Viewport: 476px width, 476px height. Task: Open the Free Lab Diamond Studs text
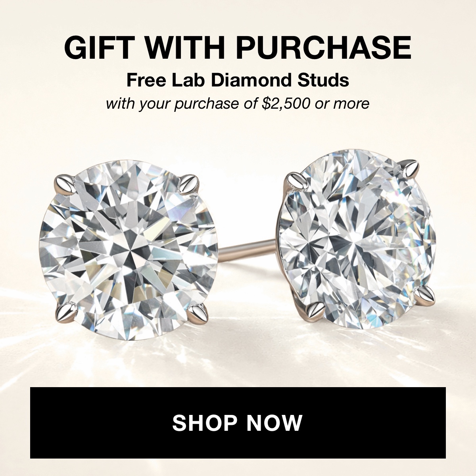(238, 81)
